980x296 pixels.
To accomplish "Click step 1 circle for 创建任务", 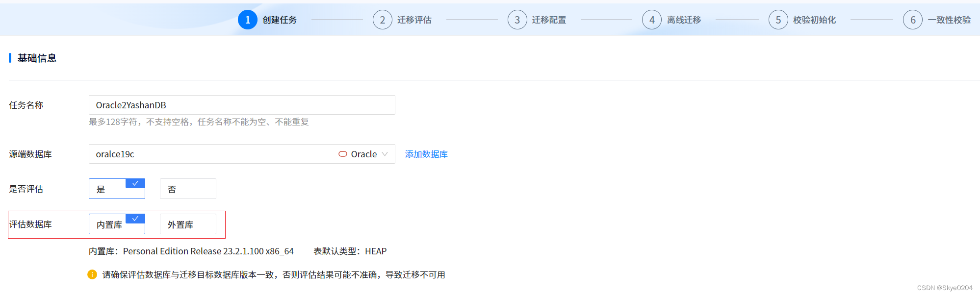I will click(248, 20).
